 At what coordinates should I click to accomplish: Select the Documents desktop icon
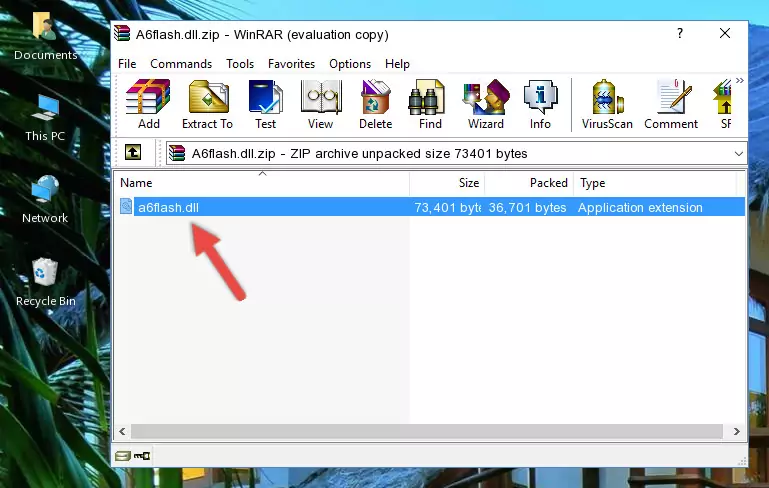[x=45, y=37]
